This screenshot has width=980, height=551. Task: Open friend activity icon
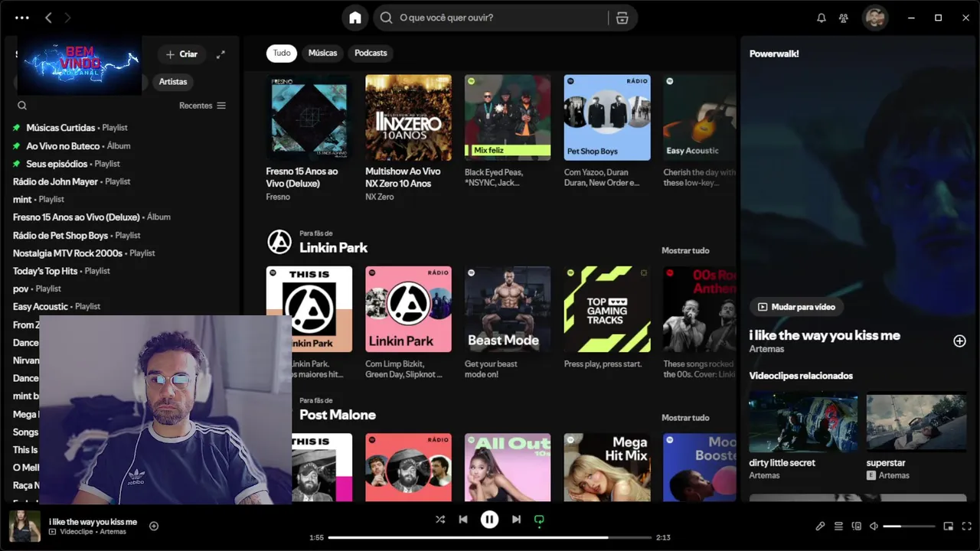click(x=844, y=18)
